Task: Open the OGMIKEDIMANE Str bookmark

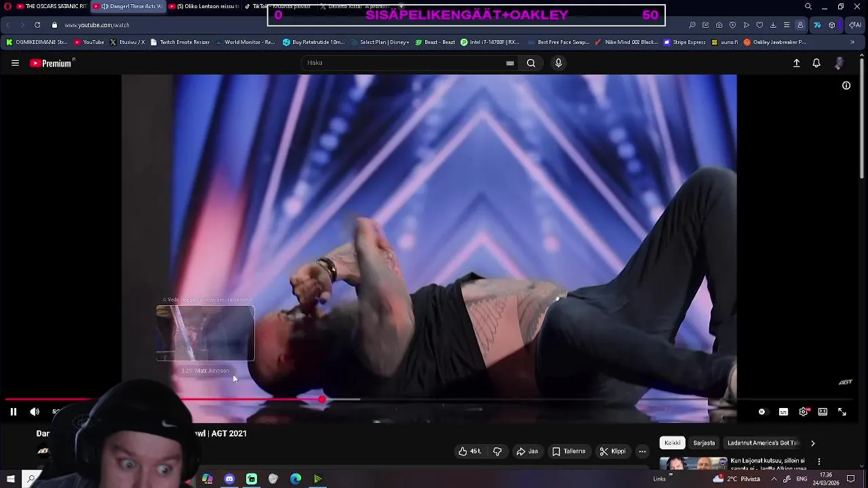Action: 37,42
